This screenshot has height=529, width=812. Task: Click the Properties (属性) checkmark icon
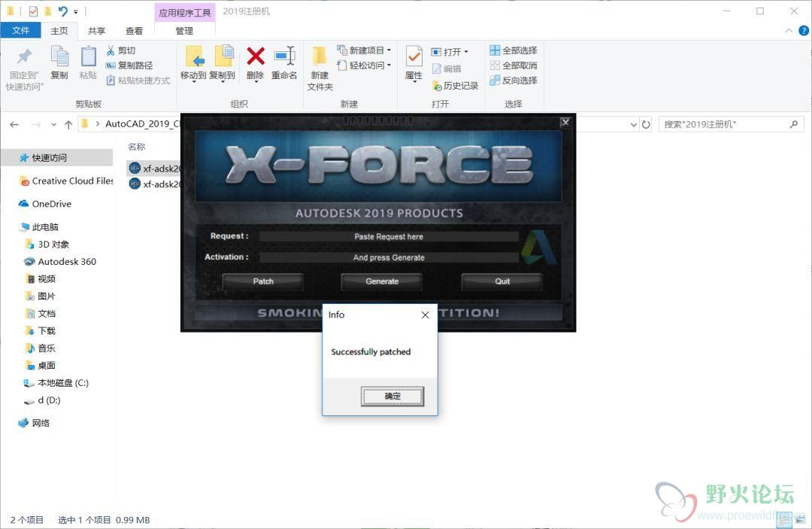tap(414, 56)
